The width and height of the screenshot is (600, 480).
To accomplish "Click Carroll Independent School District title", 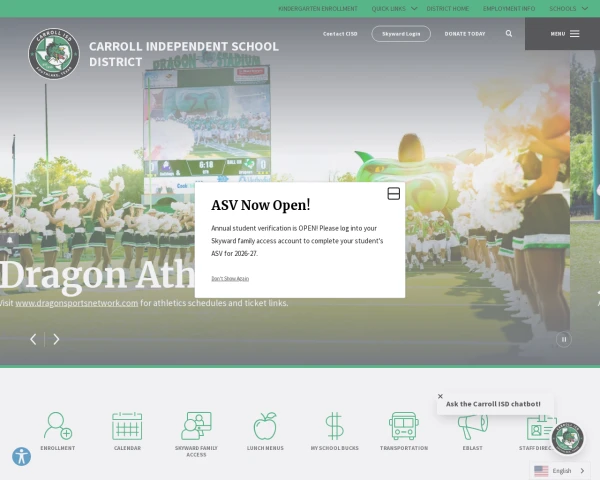I will (x=184, y=54).
